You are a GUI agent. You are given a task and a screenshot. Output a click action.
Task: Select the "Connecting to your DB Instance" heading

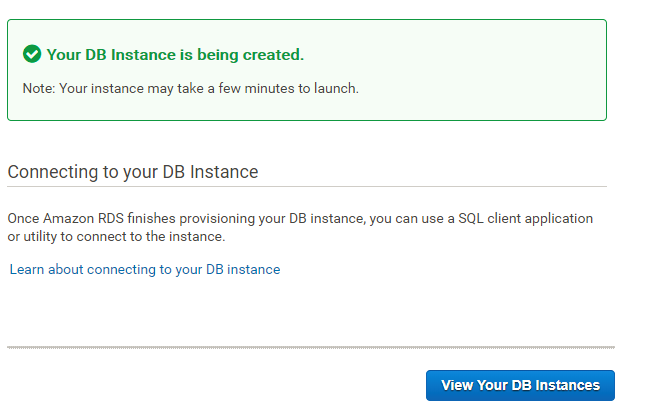click(133, 172)
